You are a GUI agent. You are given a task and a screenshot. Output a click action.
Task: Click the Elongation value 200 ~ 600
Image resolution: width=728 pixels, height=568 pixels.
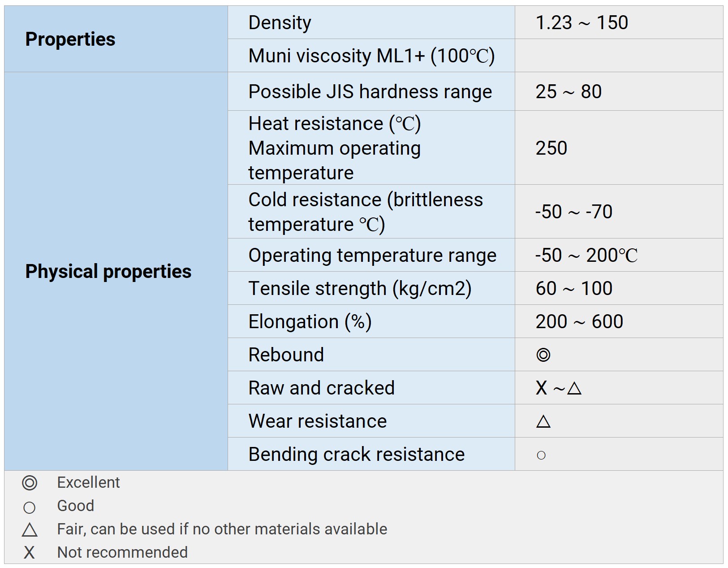coord(579,322)
